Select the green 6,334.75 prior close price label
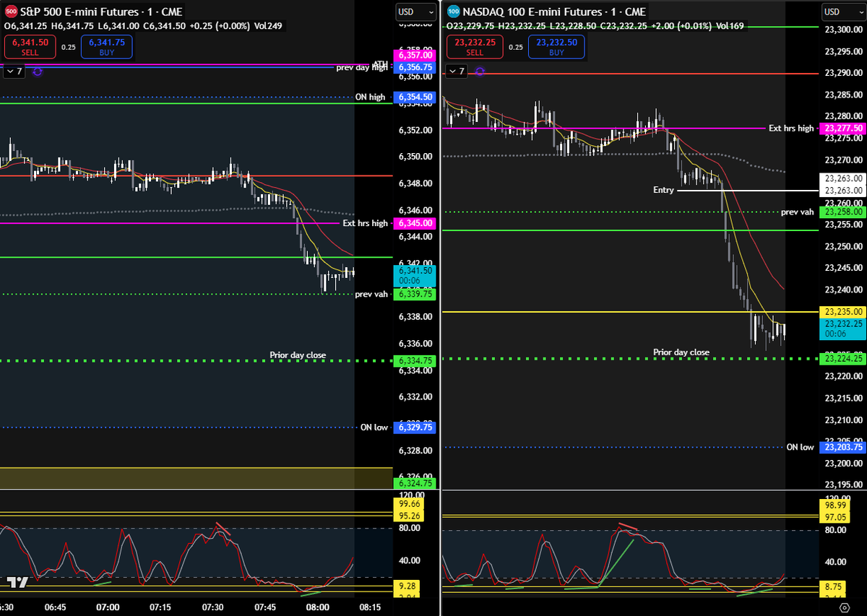 (x=415, y=360)
